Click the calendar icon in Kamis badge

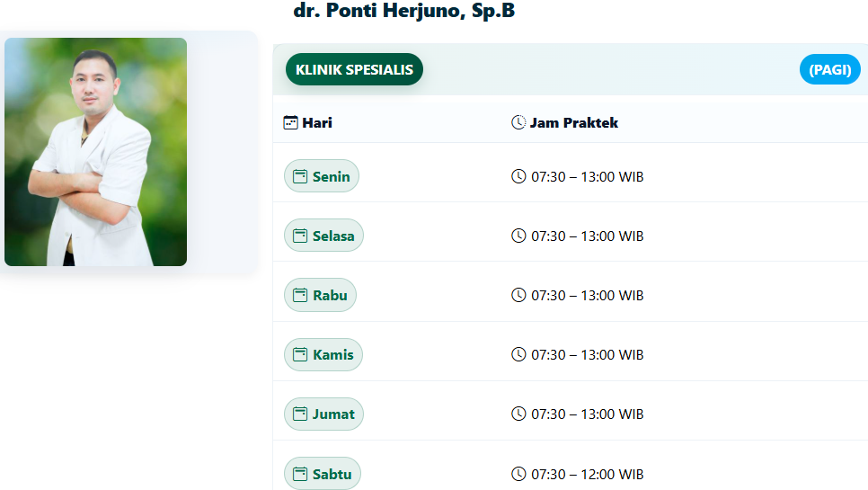pos(301,354)
